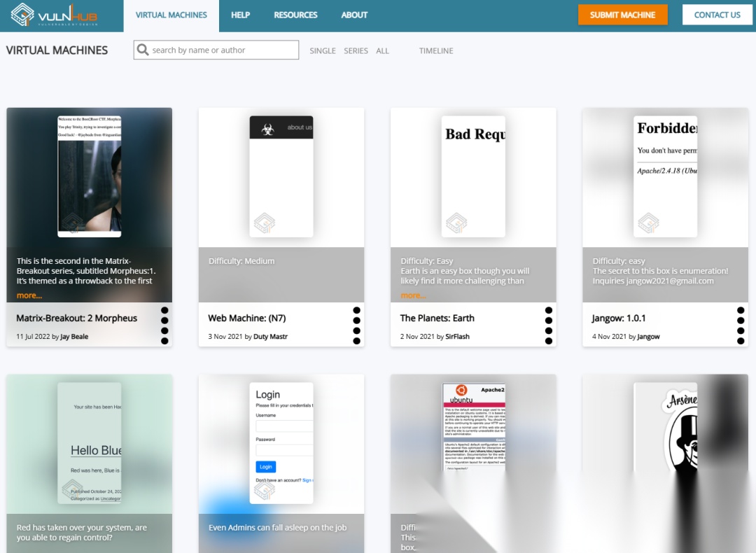The width and height of the screenshot is (756, 553).
Task: Open the Matrix-Breakout Morpheus screenshot thumbnail
Action: pyautogui.click(x=89, y=176)
